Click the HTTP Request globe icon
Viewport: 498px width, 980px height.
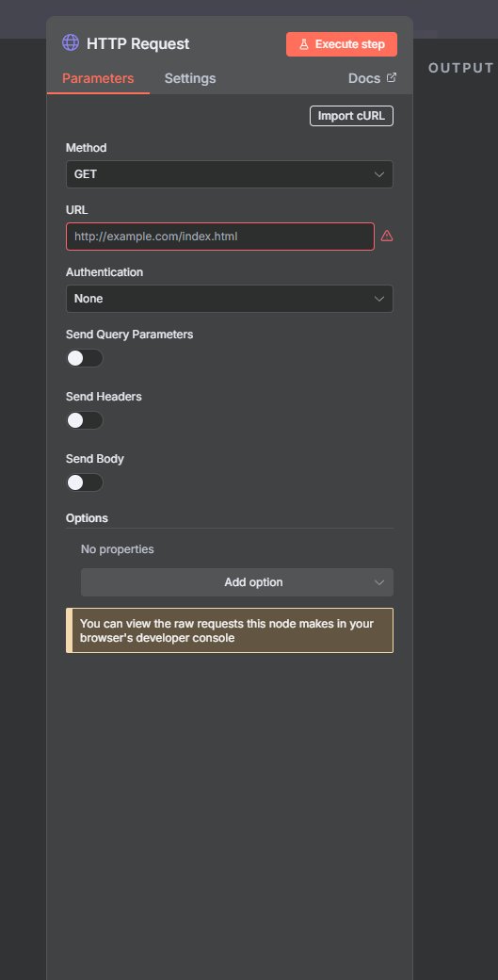(71, 43)
